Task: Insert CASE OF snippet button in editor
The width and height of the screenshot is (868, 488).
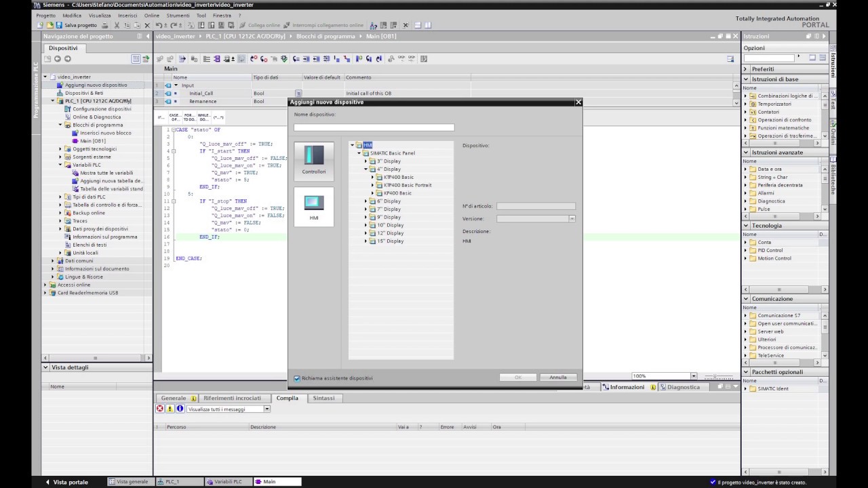Action: click(175, 117)
